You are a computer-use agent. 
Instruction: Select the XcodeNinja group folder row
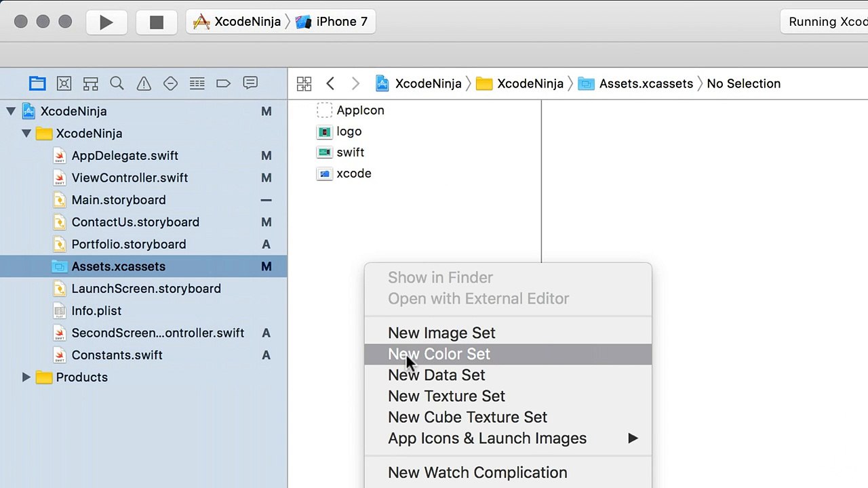pyautogui.click(x=144, y=134)
